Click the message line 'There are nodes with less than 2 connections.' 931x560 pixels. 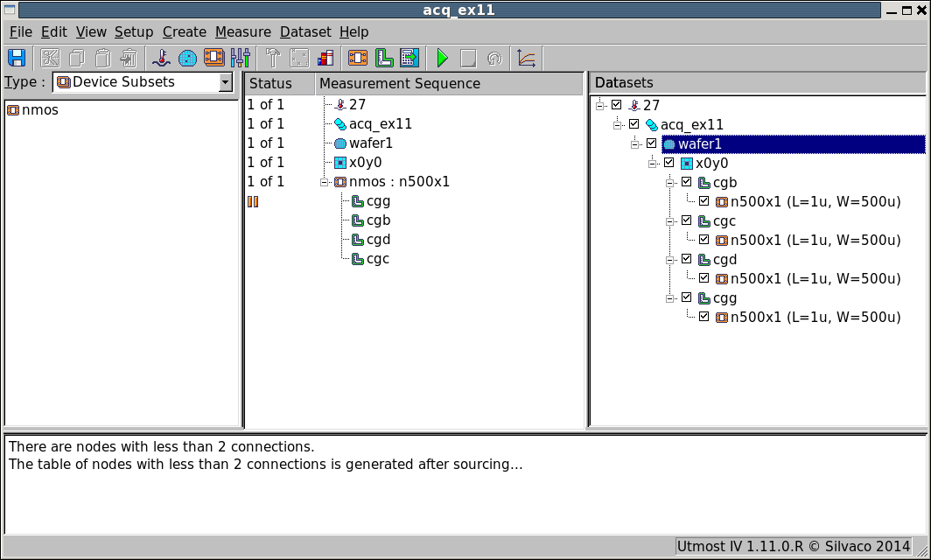162,446
